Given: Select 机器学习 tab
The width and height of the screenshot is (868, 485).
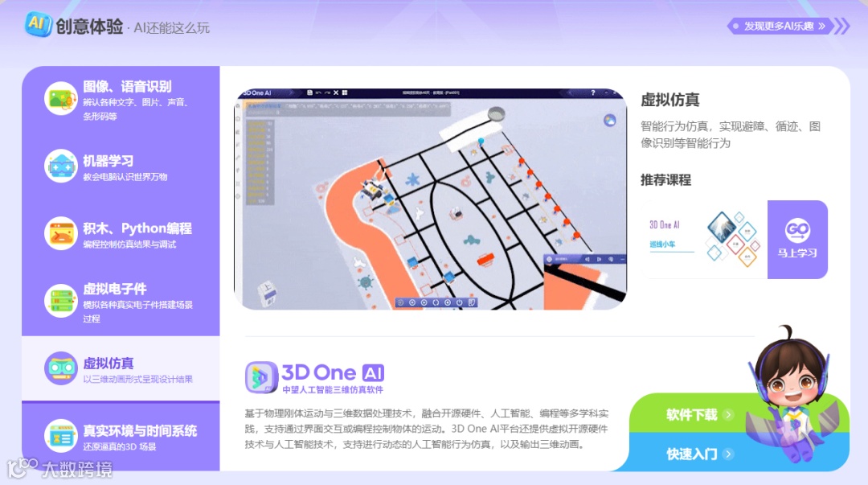Looking at the screenshot, I should 121,166.
